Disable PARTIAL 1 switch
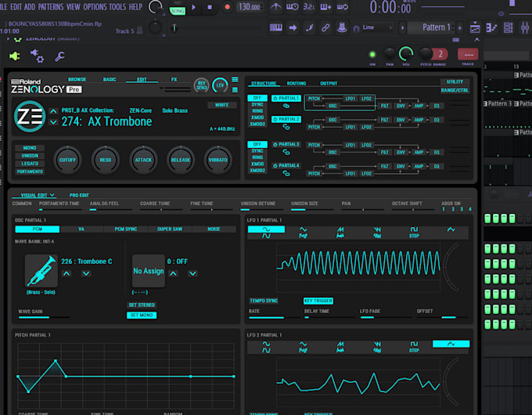Viewport: 532px width, 415px height. click(x=286, y=98)
